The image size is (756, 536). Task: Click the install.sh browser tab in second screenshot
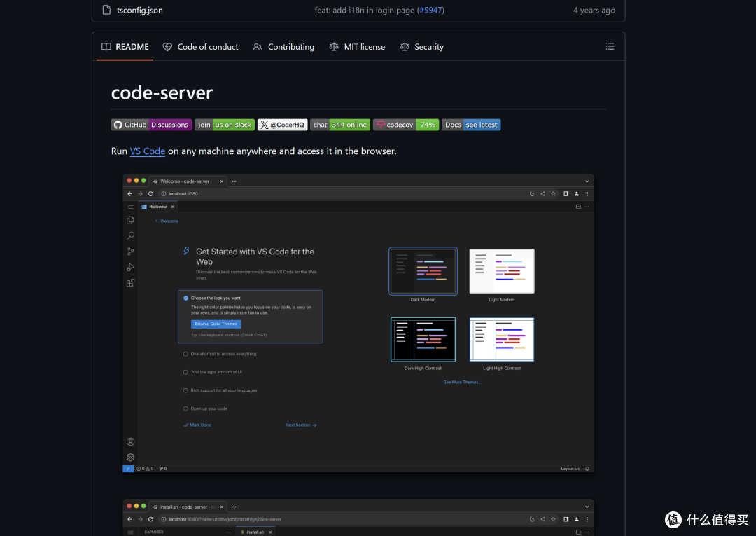188,507
